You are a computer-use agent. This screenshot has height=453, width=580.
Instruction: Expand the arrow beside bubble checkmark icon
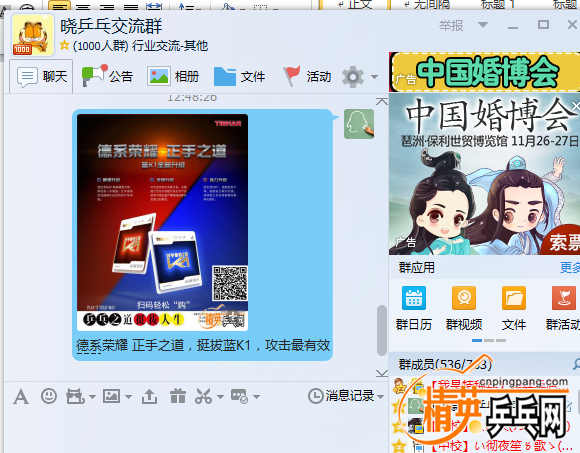point(256,397)
